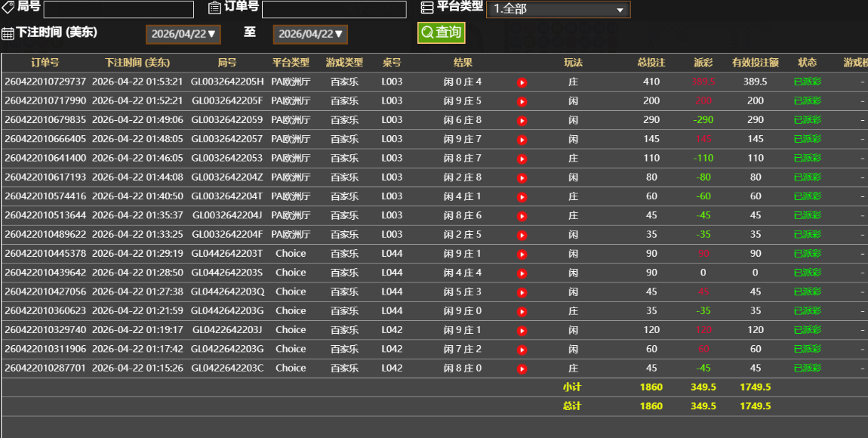Play video for order 260422010439642
Viewport: 868px width, 438px height.
(x=522, y=273)
